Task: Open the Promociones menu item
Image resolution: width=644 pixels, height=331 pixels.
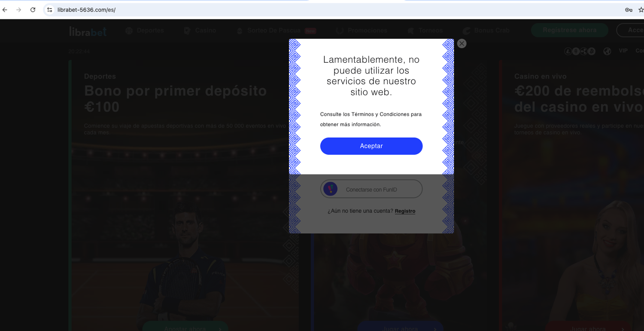Action: pyautogui.click(x=361, y=31)
